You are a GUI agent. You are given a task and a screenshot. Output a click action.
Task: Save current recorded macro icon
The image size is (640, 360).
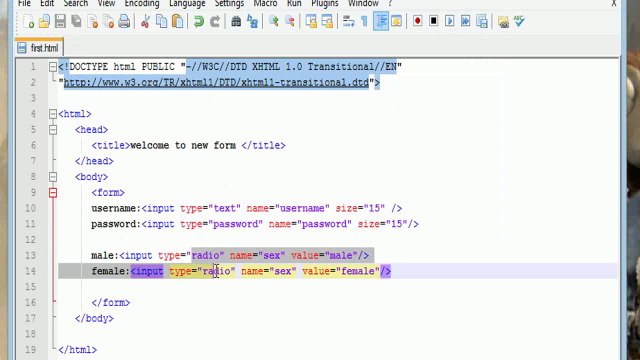click(482, 21)
